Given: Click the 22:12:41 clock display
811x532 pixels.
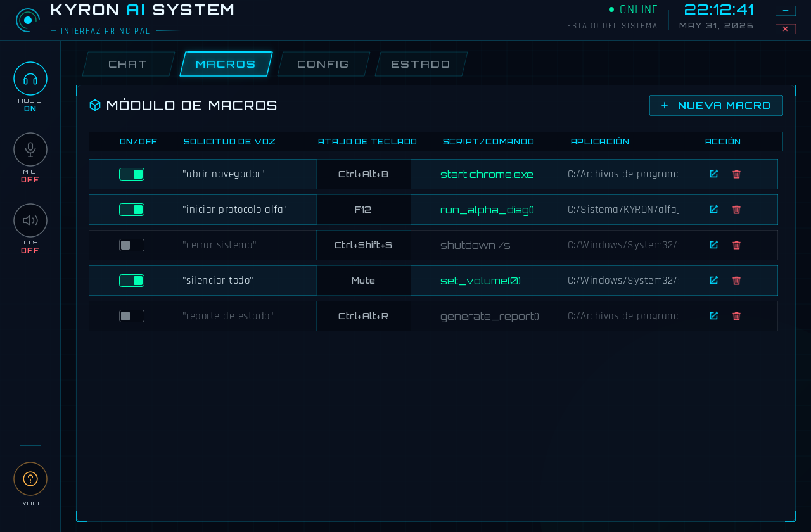Looking at the screenshot, I should click(719, 9).
